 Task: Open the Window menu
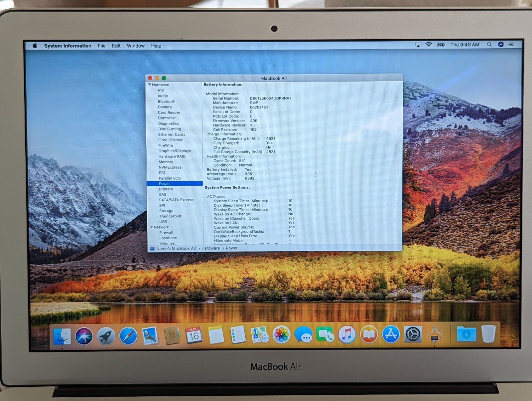click(136, 46)
